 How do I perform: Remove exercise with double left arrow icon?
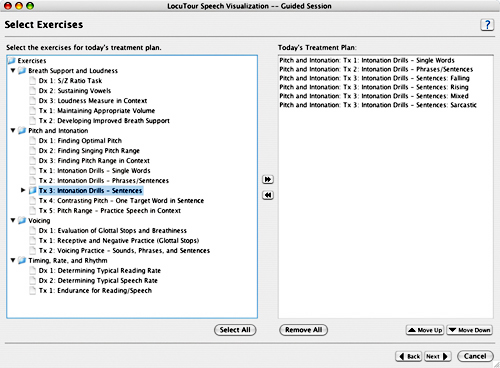click(x=268, y=195)
